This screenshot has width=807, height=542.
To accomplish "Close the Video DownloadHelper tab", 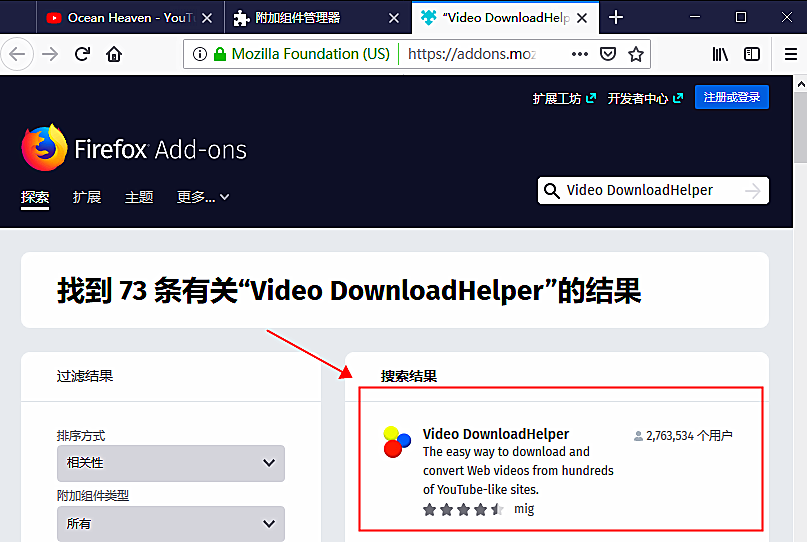I will pyautogui.click(x=582, y=18).
